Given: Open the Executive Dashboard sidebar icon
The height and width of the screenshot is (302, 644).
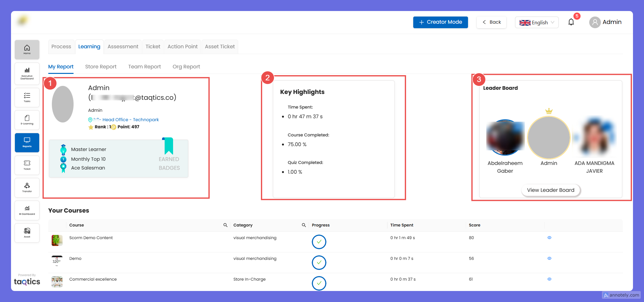Looking at the screenshot, I should 27,74.
